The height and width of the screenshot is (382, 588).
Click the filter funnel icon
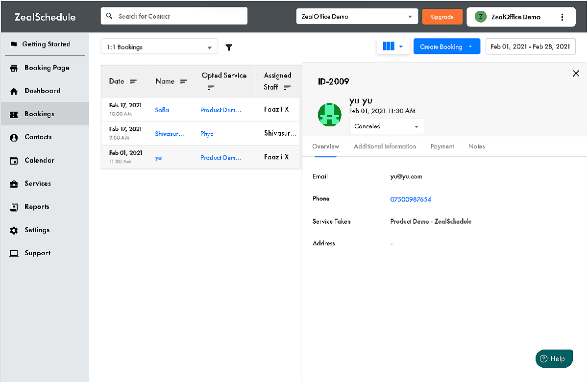[228, 48]
